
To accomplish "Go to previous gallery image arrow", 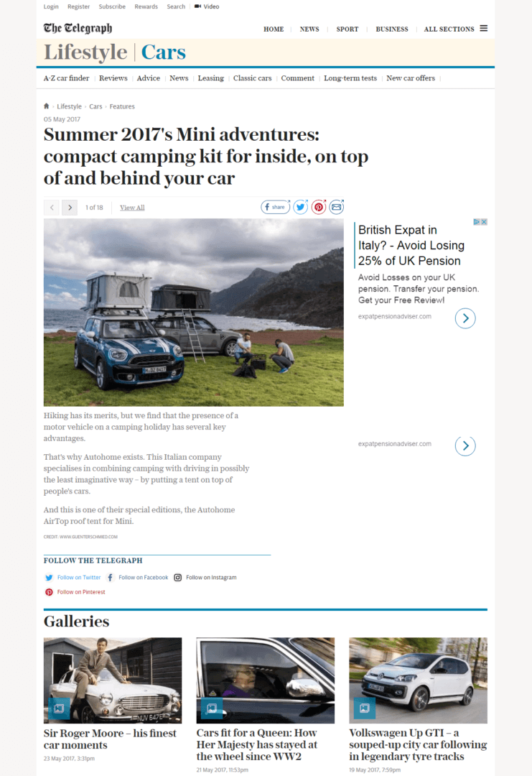I will (x=52, y=208).
